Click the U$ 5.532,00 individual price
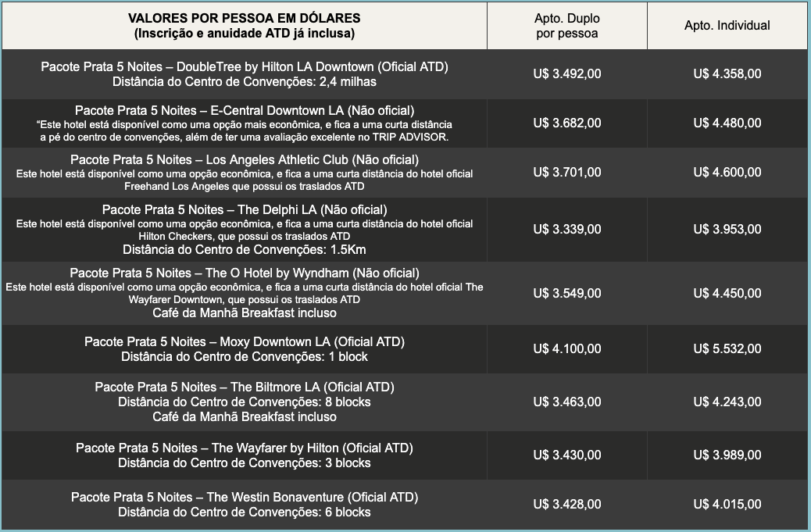 (x=727, y=348)
